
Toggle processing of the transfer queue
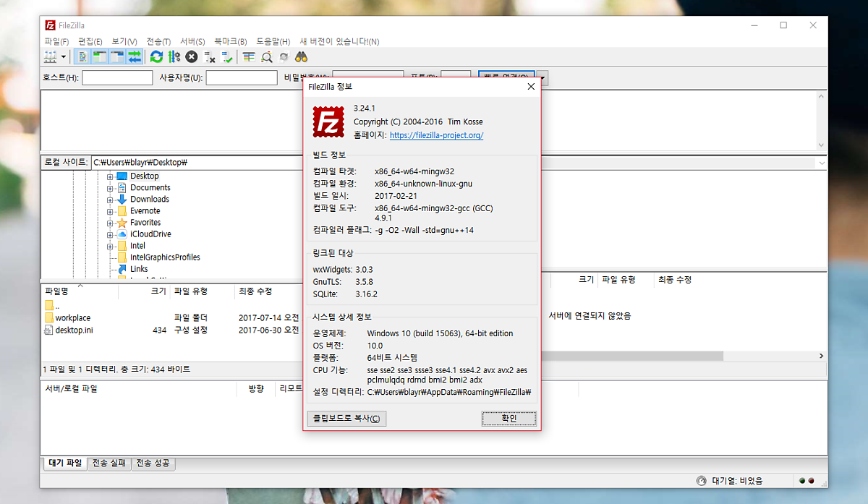pyautogui.click(x=174, y=56)
